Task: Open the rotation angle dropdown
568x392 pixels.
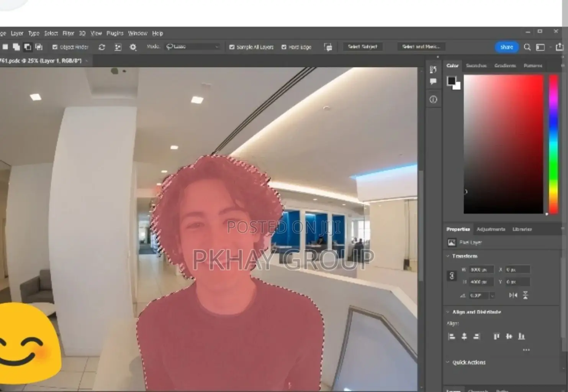Action: pyautogui.click(x=492, y=296)
